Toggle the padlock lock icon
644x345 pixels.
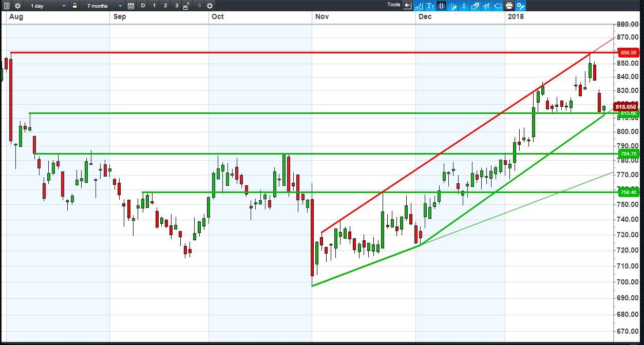coord(75,6)
